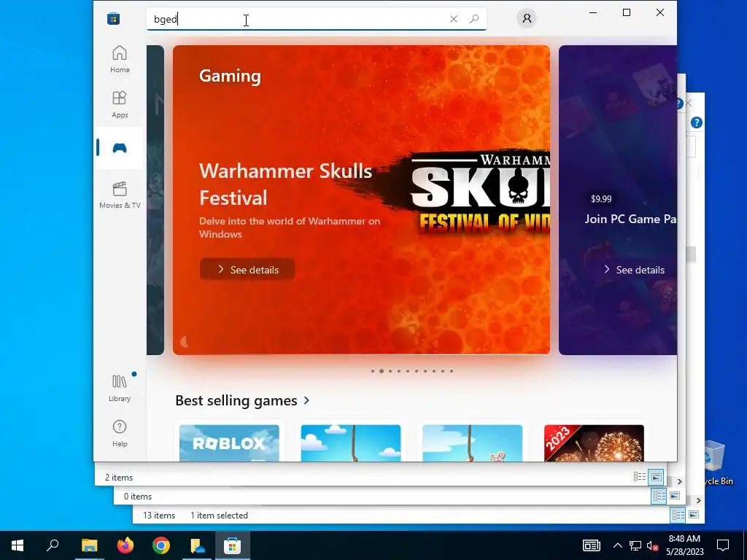
Task: Open the network status tray icon
Action: 635,545
